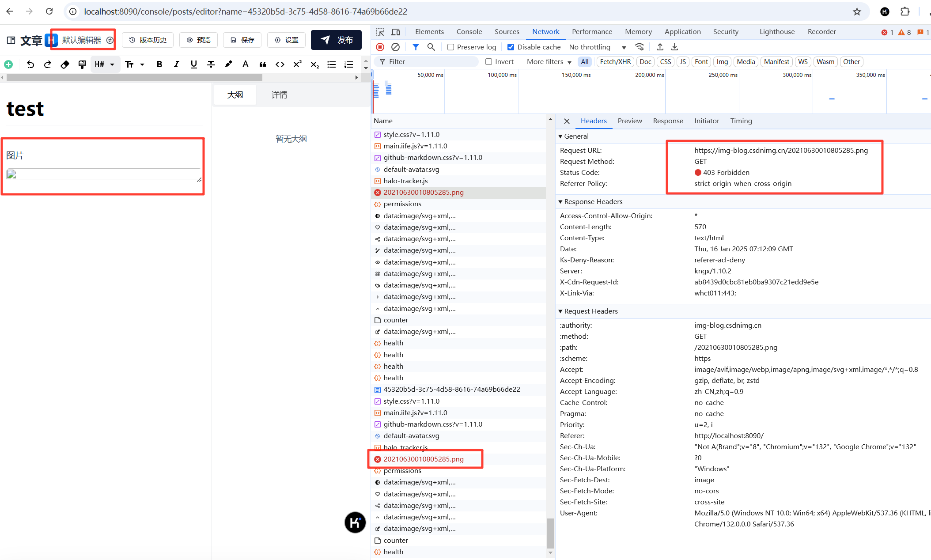
Task: Open the Elements DevTools tab
Action: point(429,32)
